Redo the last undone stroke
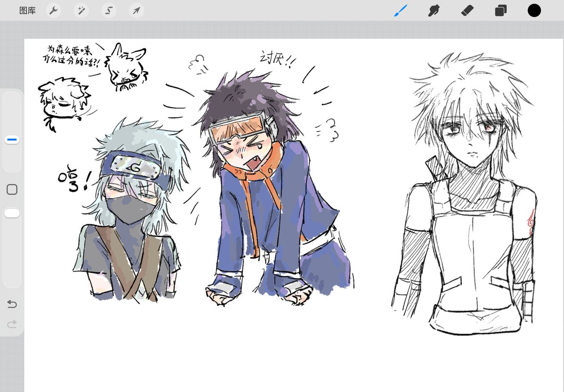This screenshot has width=564, height=392. [x=12, y=323]
